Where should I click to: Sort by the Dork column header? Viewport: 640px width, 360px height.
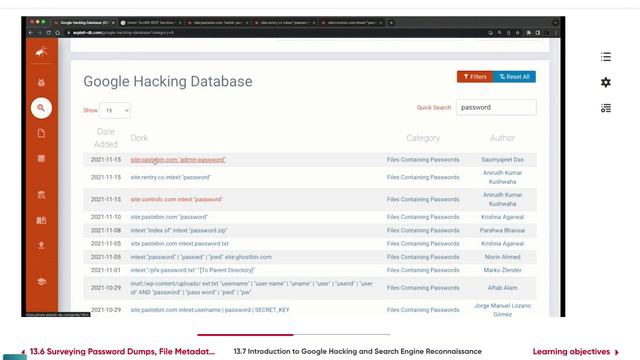click(x=139, y=138)
